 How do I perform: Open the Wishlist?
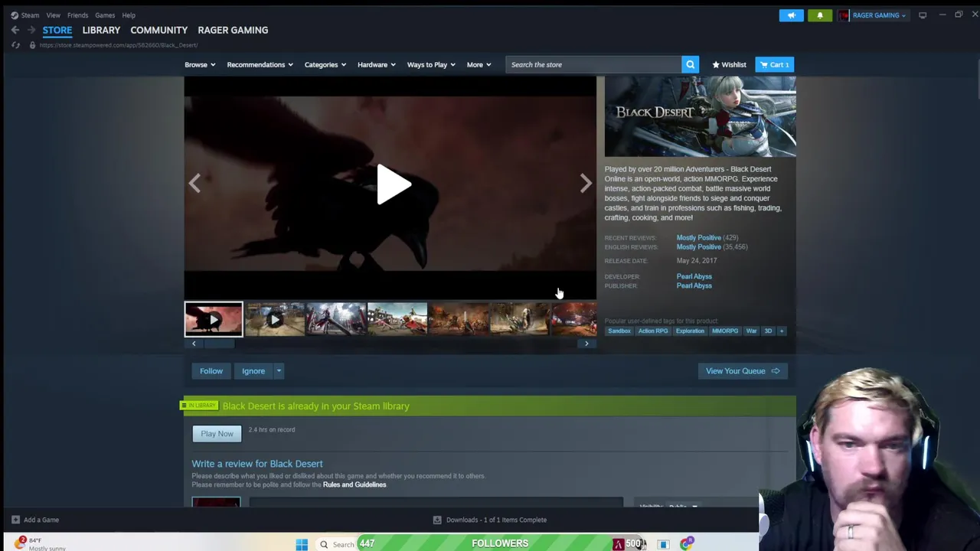point(729,64)
